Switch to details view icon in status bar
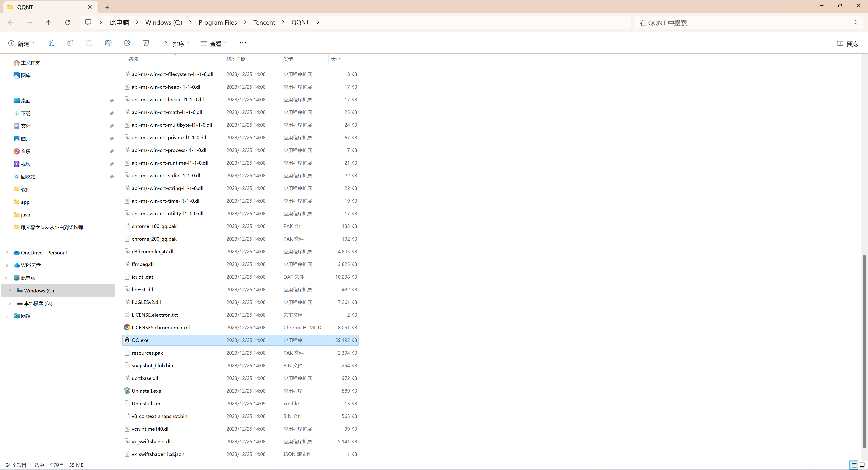This screenshot has width=868, height=470. (854, 465)
